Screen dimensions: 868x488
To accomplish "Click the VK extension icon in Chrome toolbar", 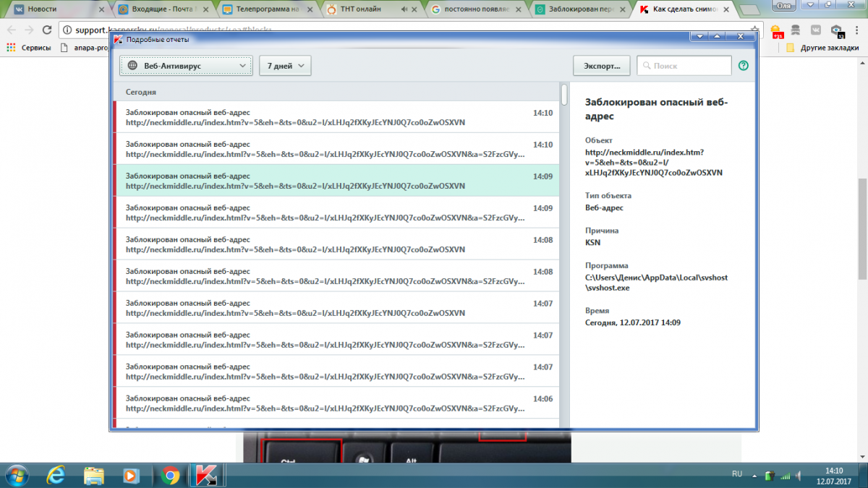I will tap(816, 30).
